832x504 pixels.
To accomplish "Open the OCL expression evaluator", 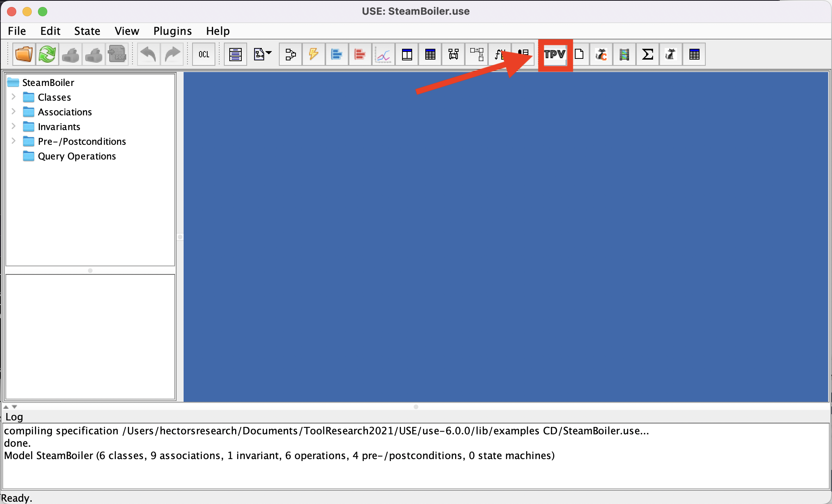I will (204, 54).
